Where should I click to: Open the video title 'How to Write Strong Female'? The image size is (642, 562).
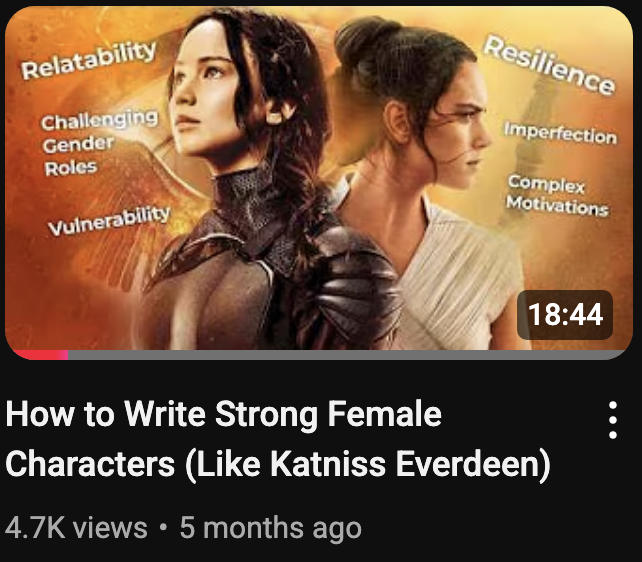click(224, 414)
